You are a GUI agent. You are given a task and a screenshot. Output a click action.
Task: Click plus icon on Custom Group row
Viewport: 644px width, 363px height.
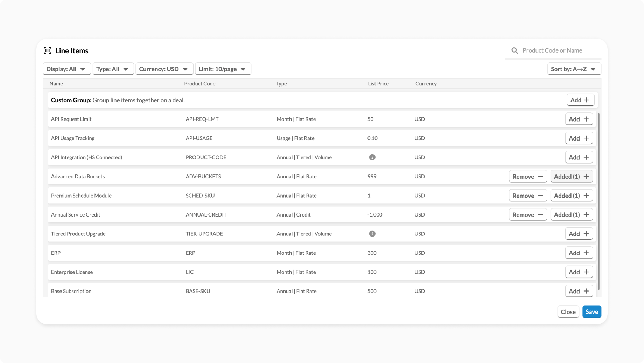click(586, 100)
